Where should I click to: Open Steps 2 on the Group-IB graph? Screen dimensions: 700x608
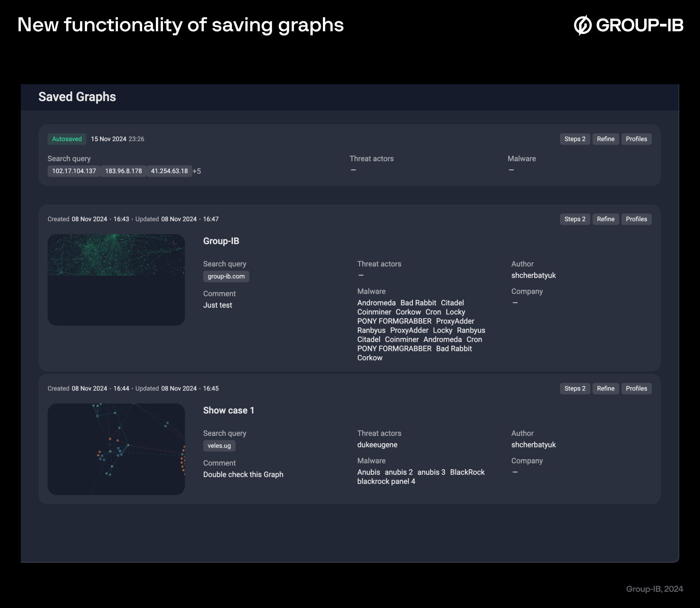575,219
